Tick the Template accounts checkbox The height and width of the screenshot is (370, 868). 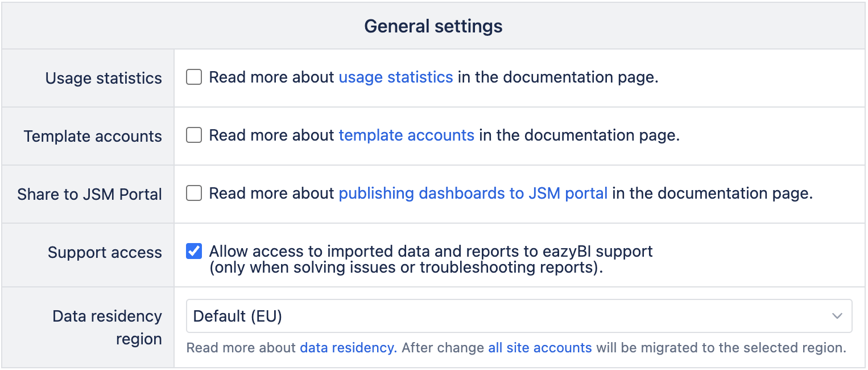click(194, 135)
